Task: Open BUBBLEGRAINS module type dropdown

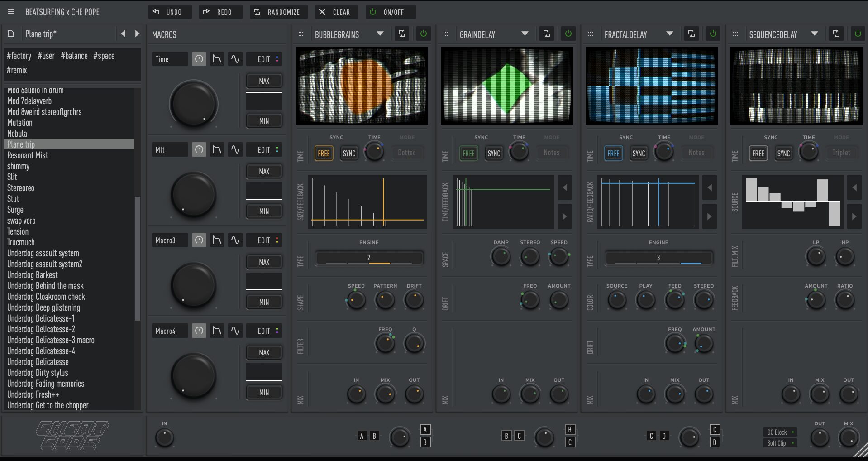Action: coord(380,34)
